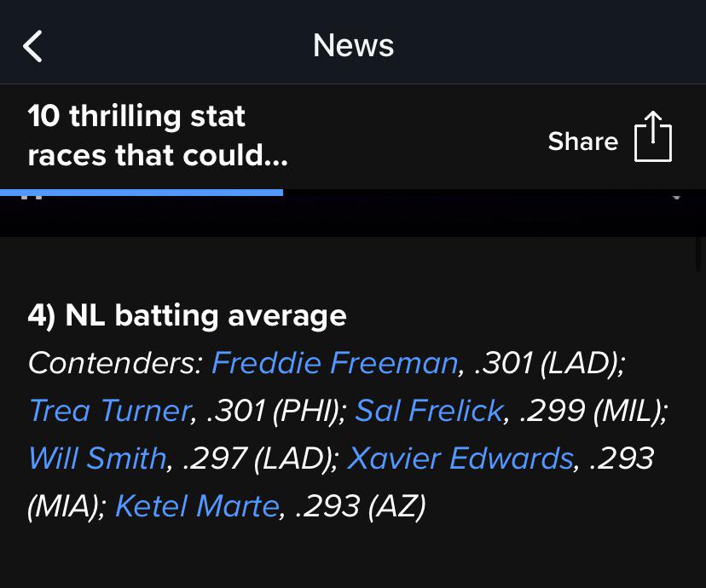The width and height of the screenshot is (706, 588).
Task: Click the vertical scrollbar at right edge
Action: point(699,254)
